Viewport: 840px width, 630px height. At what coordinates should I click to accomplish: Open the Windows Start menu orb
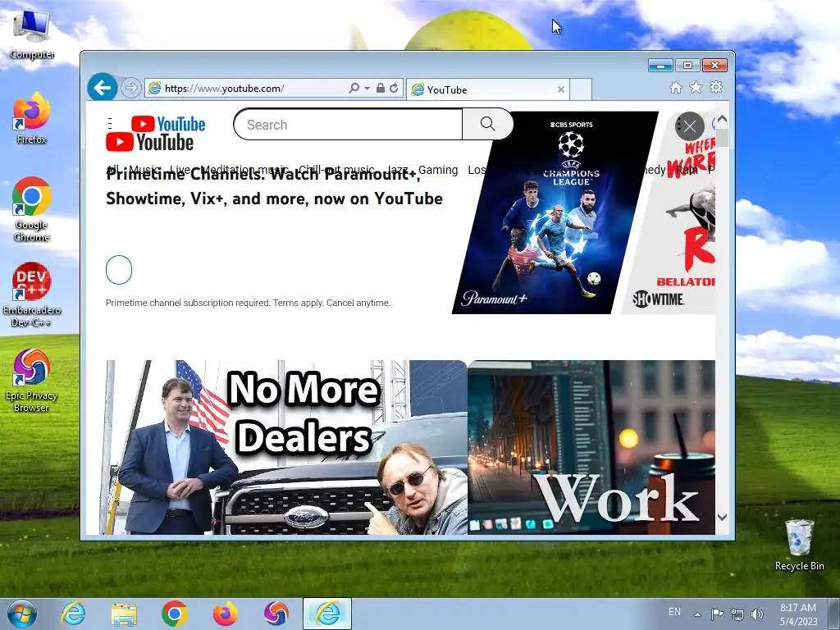[22, 614]
